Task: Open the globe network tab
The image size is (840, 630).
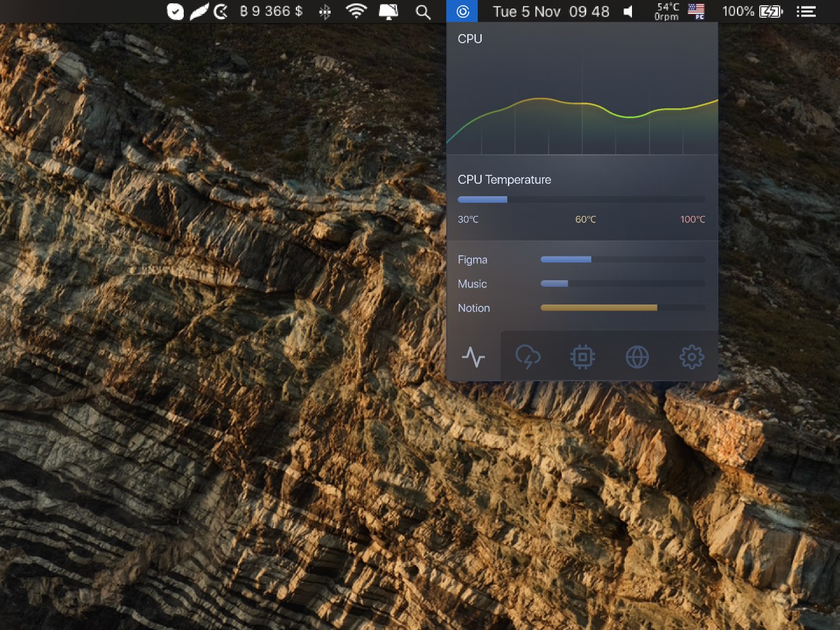Action: click(637, 357)
